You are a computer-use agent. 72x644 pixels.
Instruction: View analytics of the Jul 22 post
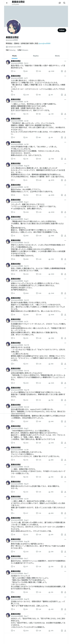tap(51, 137)
